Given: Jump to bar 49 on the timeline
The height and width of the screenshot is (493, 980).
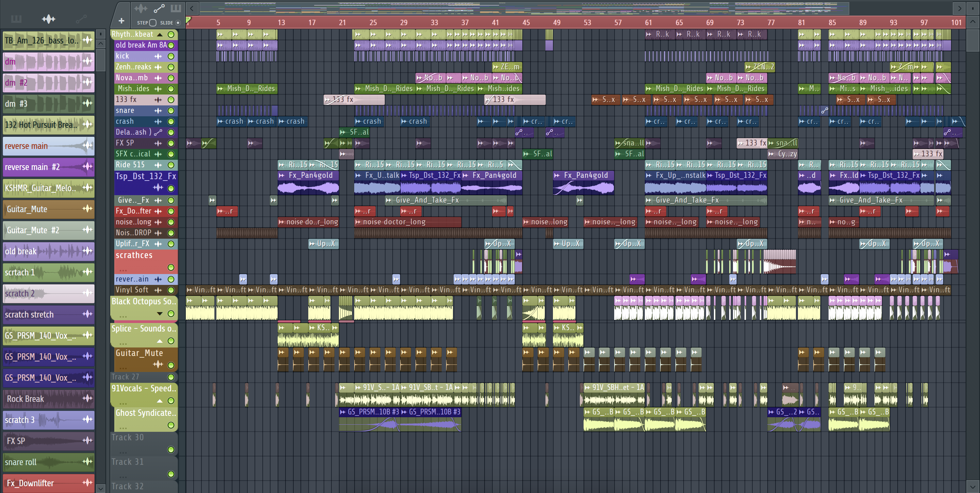Looking at the screenshot, I should pos(557,22).
